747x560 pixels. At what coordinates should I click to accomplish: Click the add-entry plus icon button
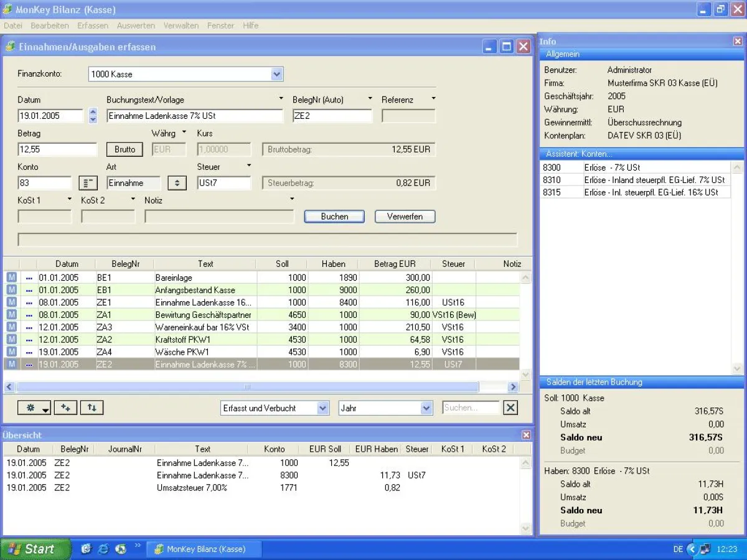click(x=65, y=408)
